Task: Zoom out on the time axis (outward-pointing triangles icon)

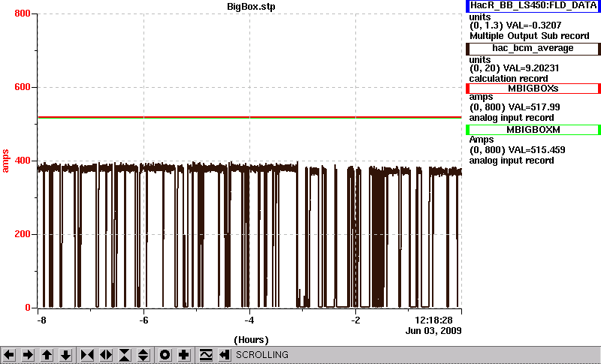Action: [106, 355]
